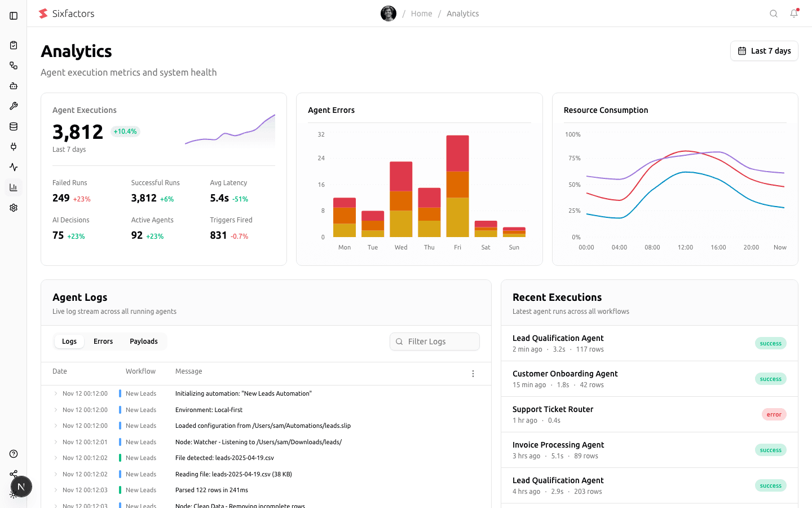Screen dimensions: 812x508
Task: Click the notification bell icon
Action: [x=794, y=14]
